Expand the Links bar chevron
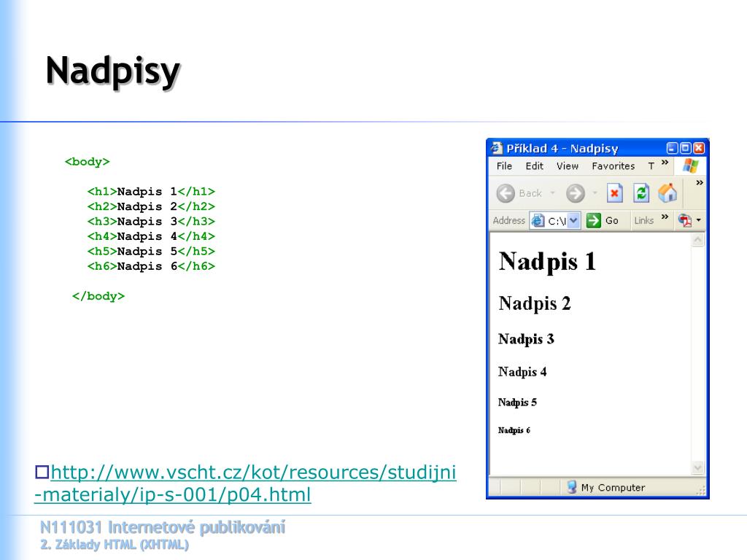 point(665,217)
